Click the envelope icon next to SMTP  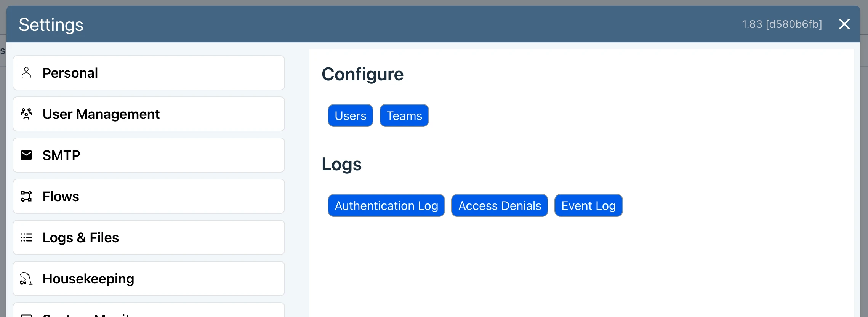26,155
